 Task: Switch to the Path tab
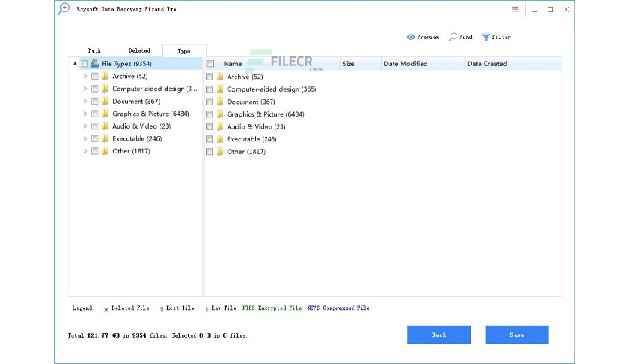(94, 50)
